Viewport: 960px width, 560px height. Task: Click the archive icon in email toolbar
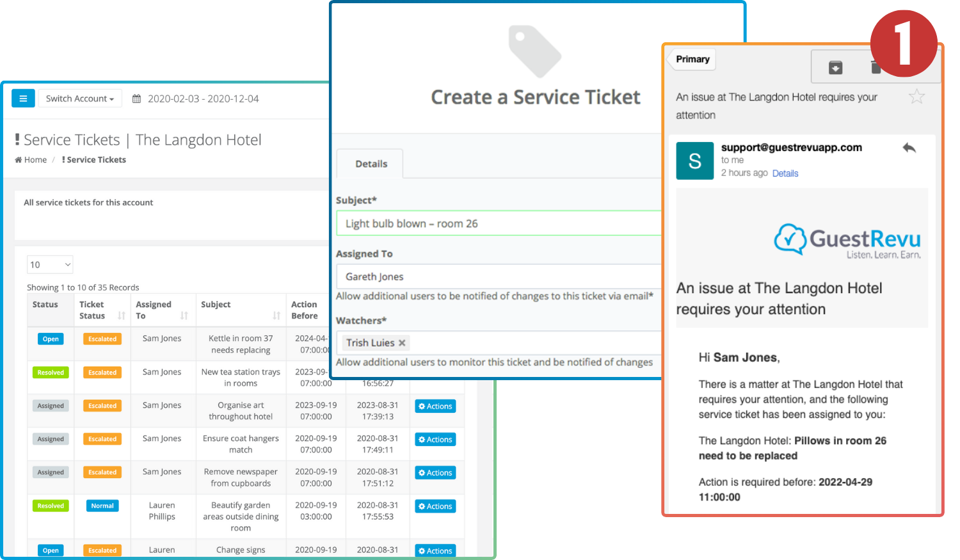pos(835,67)
